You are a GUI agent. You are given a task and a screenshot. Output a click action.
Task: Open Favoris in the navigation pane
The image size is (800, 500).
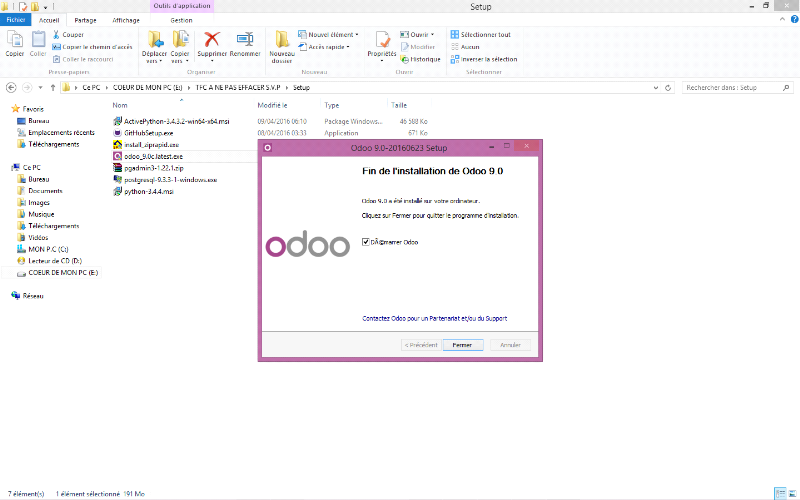33,109
